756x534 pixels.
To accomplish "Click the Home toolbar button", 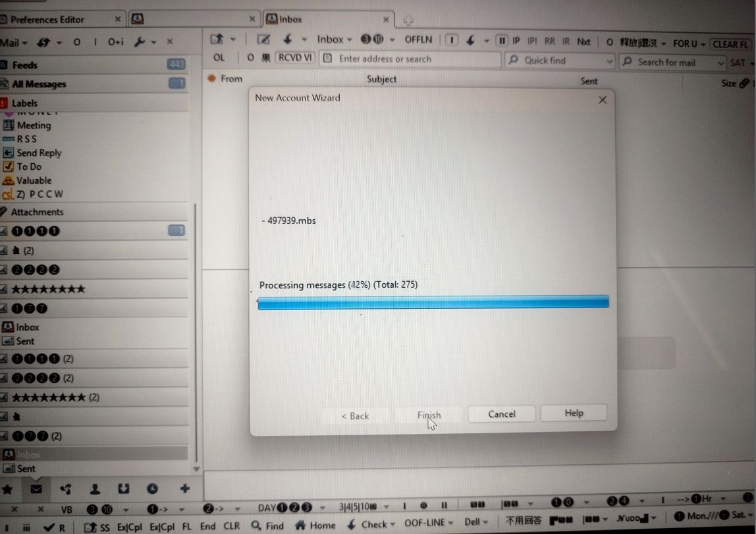I will click(x=315, y=525).
